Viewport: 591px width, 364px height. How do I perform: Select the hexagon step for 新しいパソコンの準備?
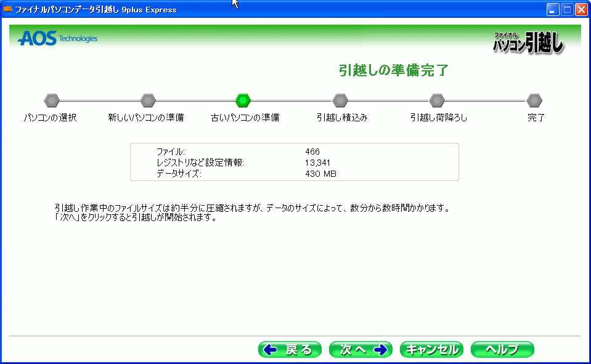click(x=148, y=100)
